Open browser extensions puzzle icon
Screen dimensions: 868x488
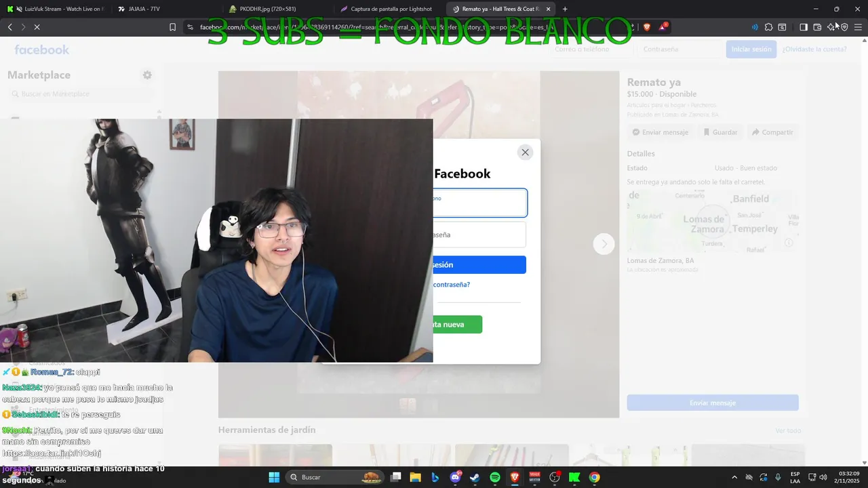768,27
